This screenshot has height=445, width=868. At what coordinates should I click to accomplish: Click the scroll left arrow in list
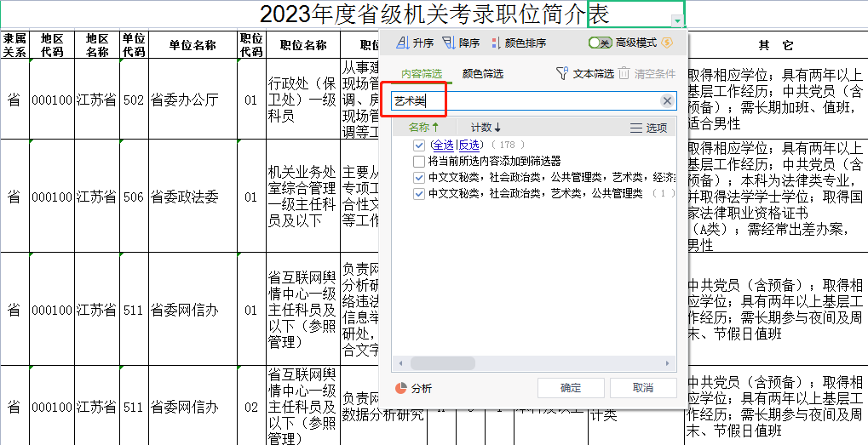[400, 363]
